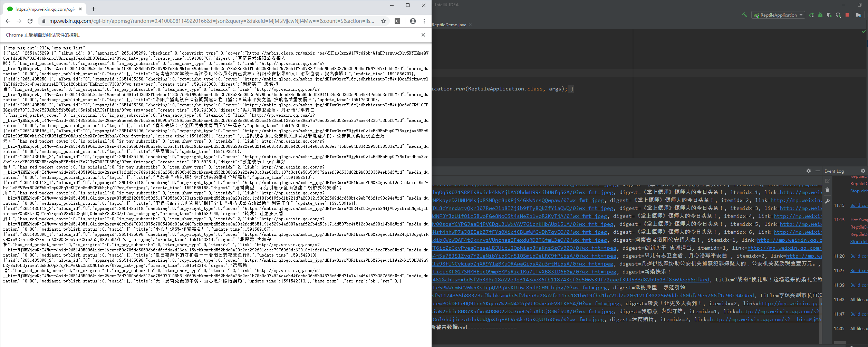This screenshot has height=347, width=868.
Task: Click the Stop debug link under the 11:15 Hot Swap entry
Action: tap(859, 242)
